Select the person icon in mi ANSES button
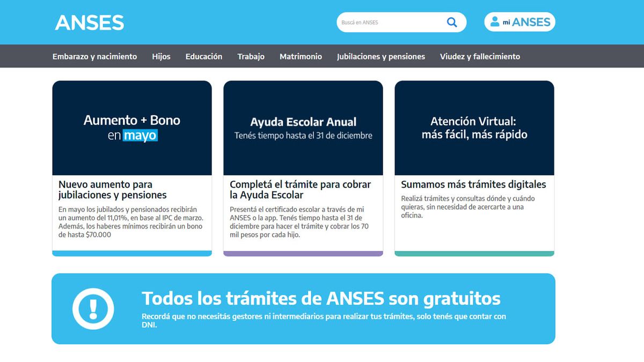644x362 pixels. (x=494, y=22)
